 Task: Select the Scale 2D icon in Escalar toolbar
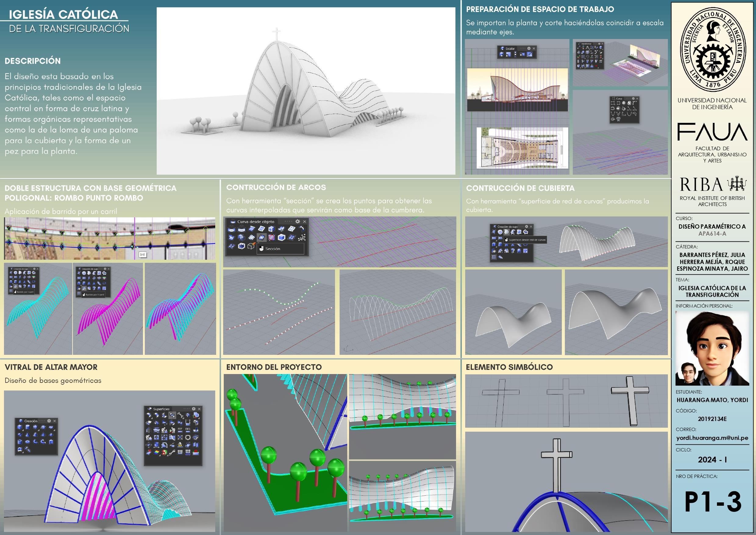coord(509,54)
